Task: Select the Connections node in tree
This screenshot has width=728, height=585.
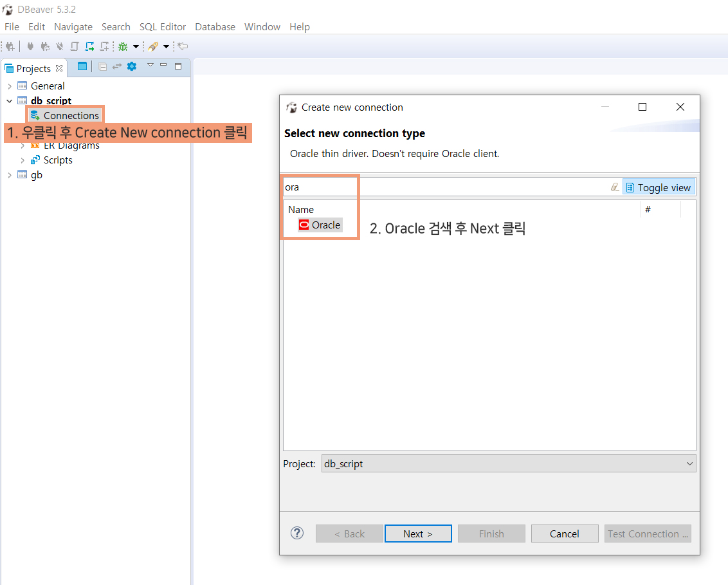Action: coord(71,115)
